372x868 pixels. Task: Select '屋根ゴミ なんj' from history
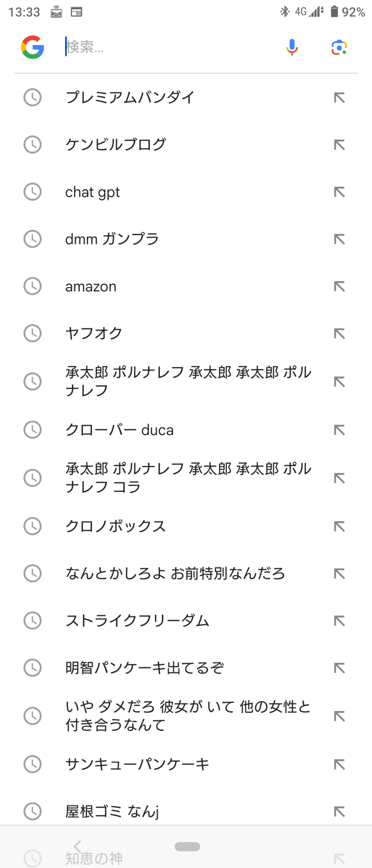[112, 811]
